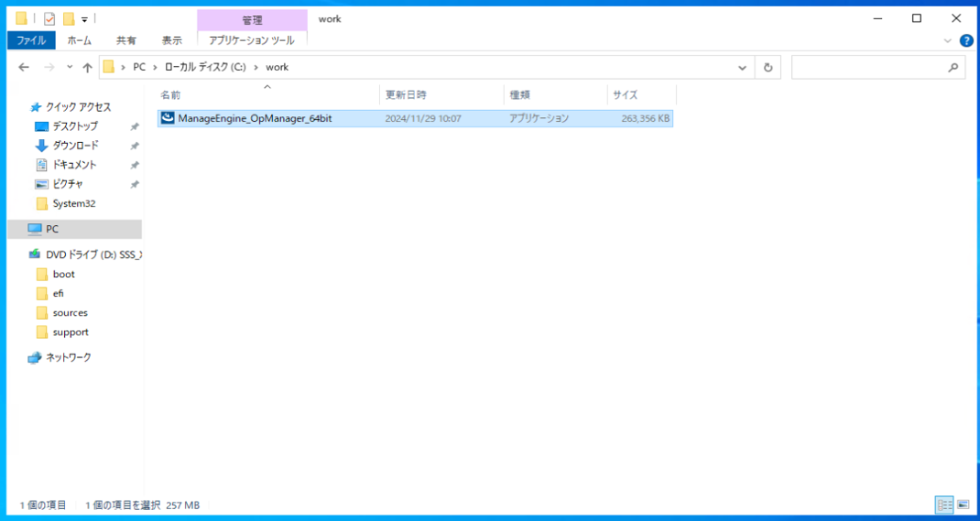
Task: Click the work breadcrumb segment
Action: (277, 68)
